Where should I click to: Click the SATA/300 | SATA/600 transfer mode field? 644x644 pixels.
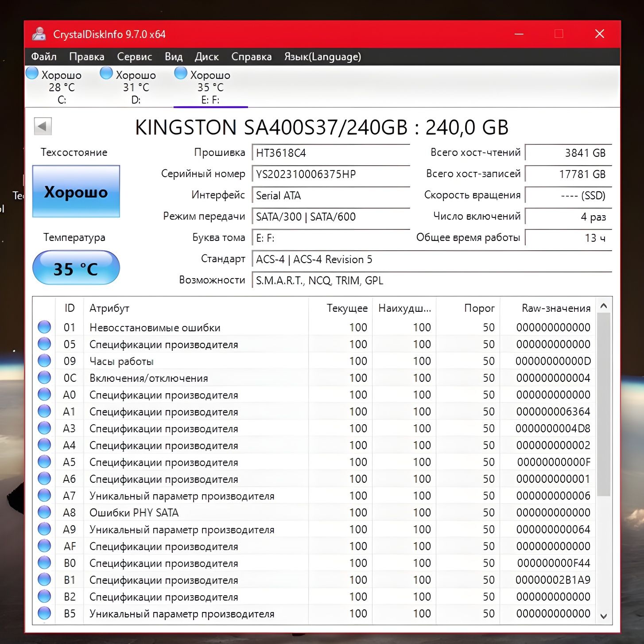coord(330,217)
